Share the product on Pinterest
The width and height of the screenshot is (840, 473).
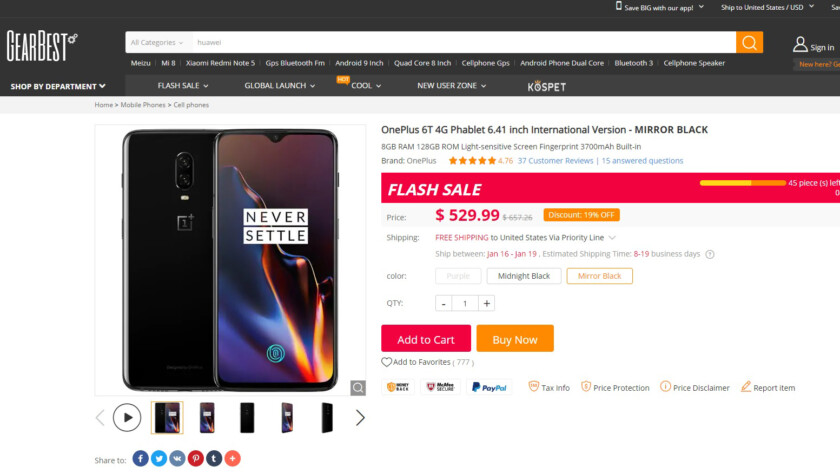[196, 459]
